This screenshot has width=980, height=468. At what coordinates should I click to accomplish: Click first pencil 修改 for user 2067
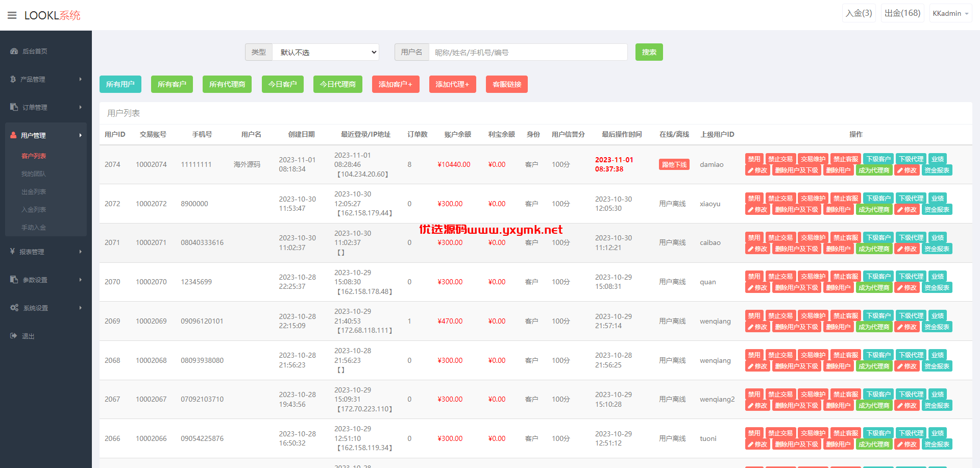point(758,406)
